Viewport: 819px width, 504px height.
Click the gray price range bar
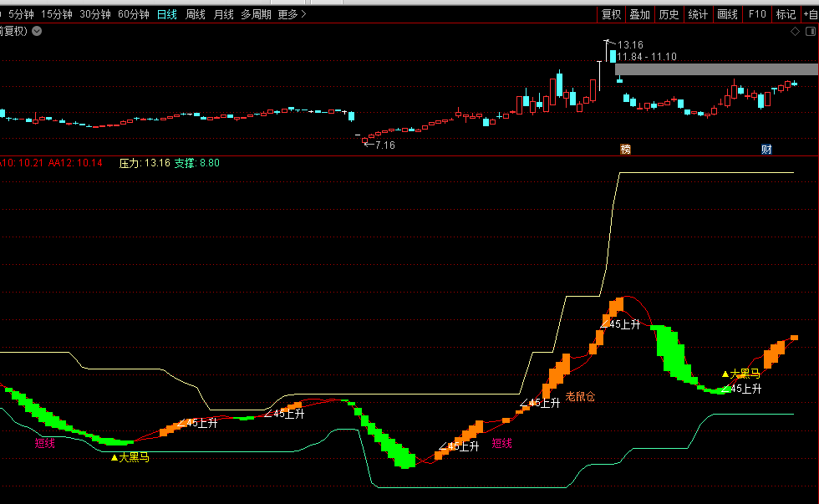715,69
